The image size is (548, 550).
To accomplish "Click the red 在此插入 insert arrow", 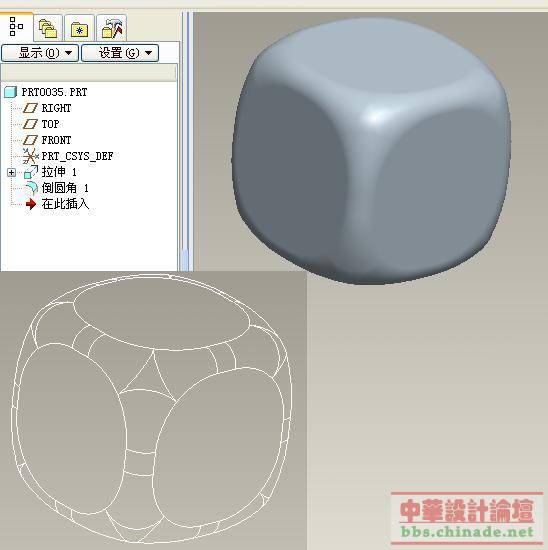I will pyautogui.click(x=31, y=204).
